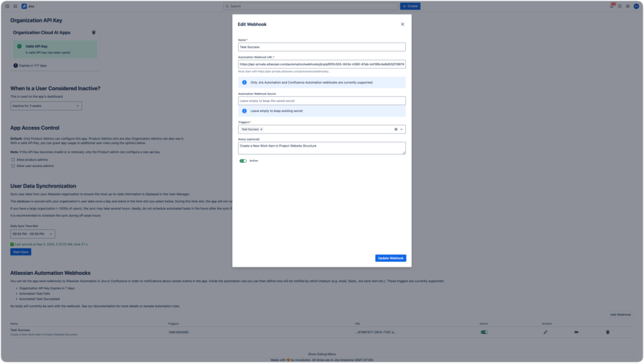Test-send the Task Success webhook
The height and width of the screenshot is (363, 644).
pos(576,332)
